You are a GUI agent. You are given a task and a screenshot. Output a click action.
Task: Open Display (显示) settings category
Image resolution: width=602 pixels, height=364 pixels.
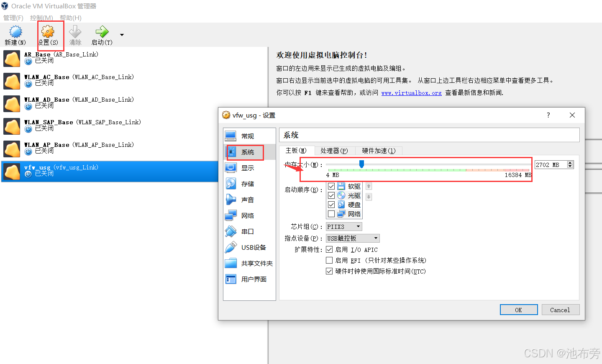point(249,168)
